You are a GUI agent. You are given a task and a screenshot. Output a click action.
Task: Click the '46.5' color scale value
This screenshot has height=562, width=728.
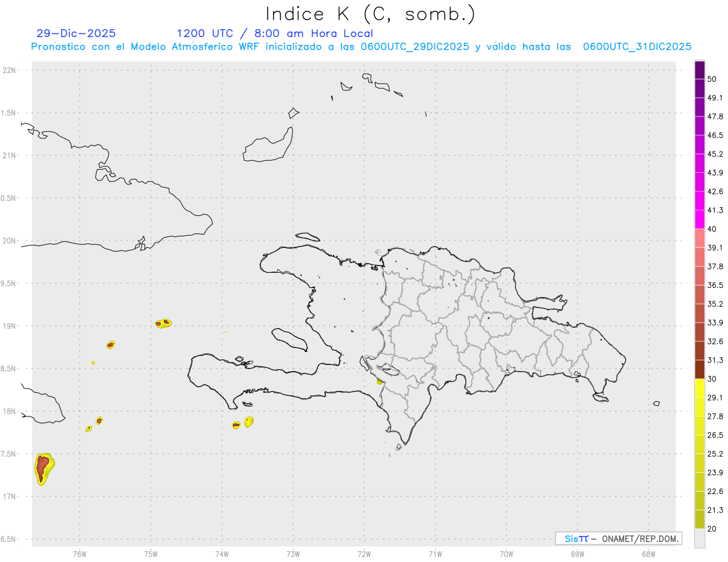point(715,135)
